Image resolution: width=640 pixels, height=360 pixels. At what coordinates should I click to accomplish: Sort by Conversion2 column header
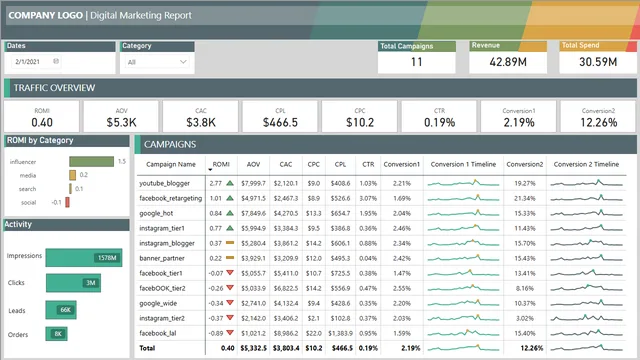tap(525, 164)
